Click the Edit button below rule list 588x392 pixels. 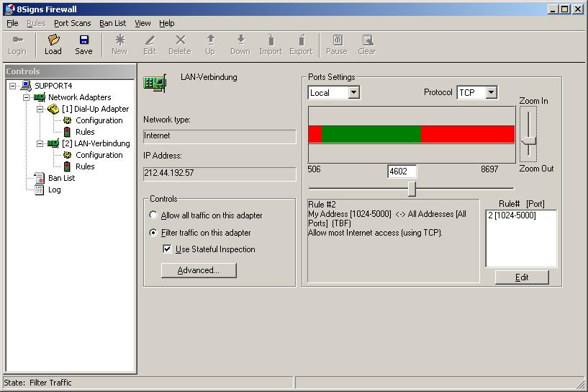click(522, 277)
